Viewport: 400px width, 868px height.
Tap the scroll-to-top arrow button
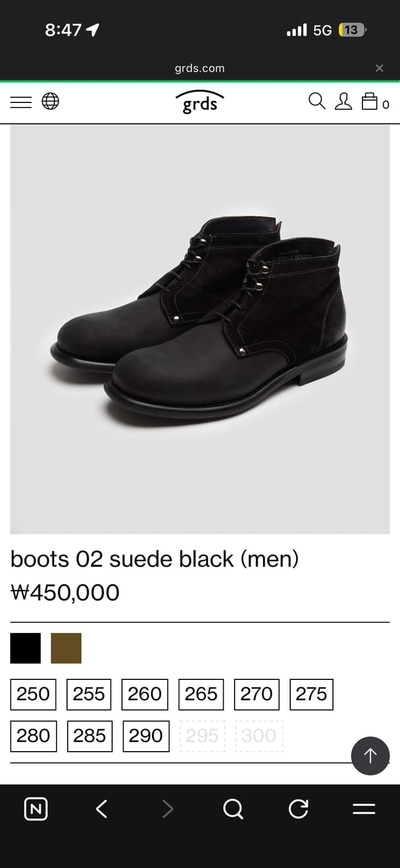(x=371, y=756)
